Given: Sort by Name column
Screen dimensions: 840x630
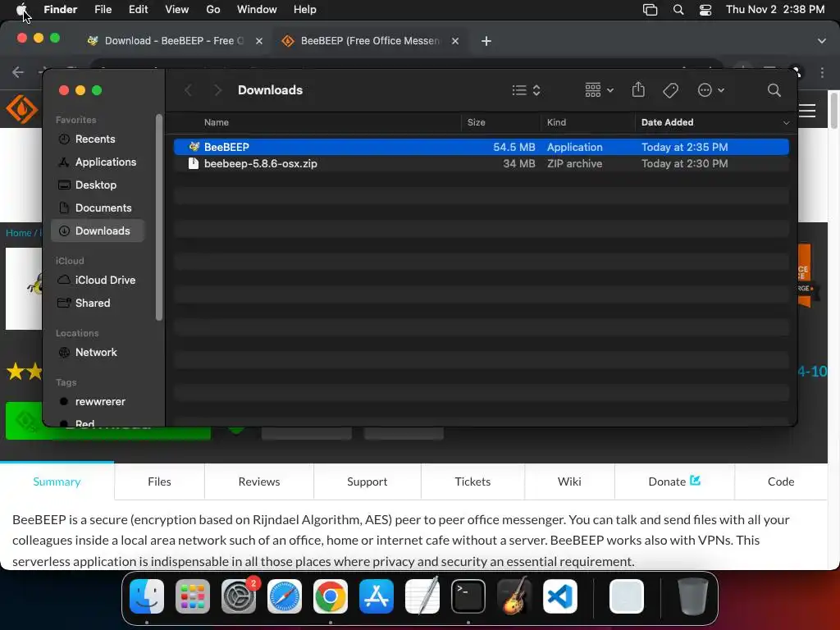Looking at the screenshot, I should coord(217,122).
